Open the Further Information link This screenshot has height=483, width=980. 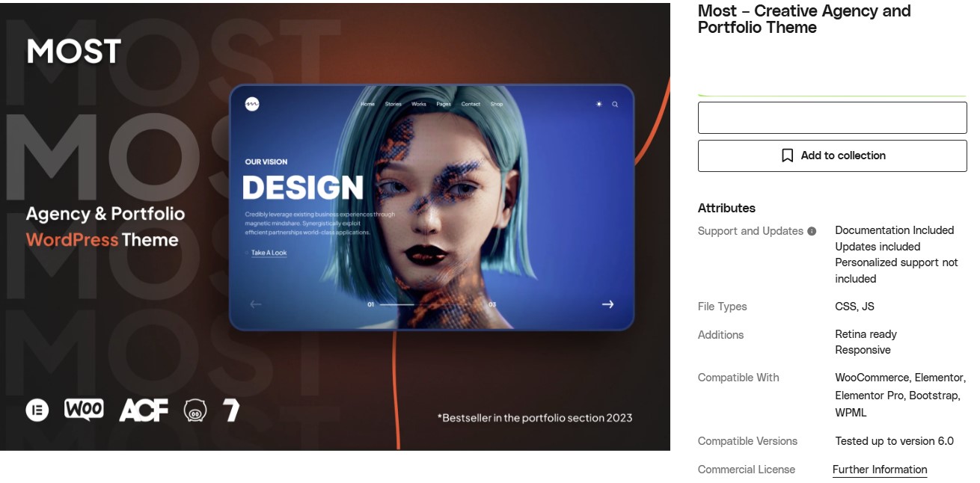[880, 470]
